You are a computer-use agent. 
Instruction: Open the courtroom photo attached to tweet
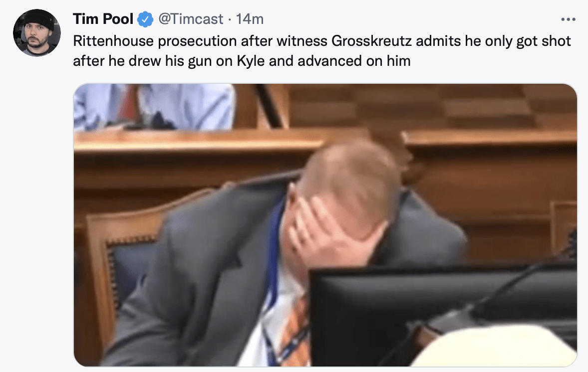pyautogui.click(x=325, y=225)
